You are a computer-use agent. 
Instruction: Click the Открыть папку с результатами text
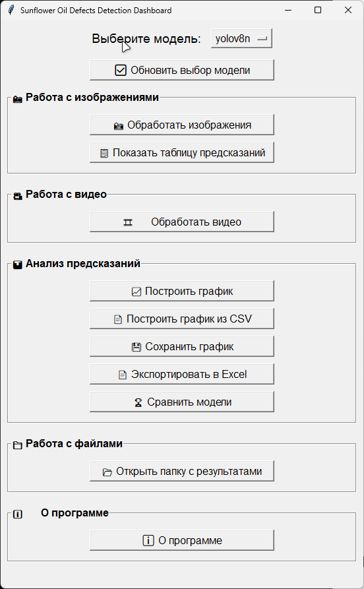coord(189,471)
